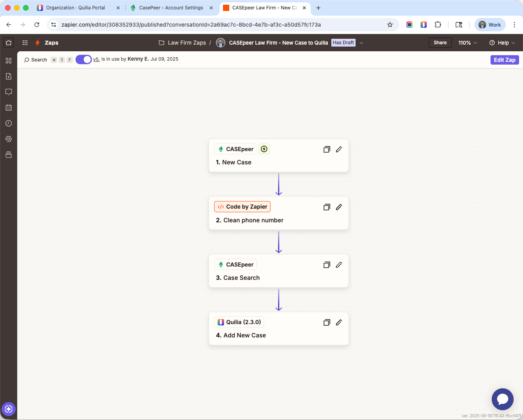
Task: Open the Chrome three-dot menu
Action: tap(514, 25)
